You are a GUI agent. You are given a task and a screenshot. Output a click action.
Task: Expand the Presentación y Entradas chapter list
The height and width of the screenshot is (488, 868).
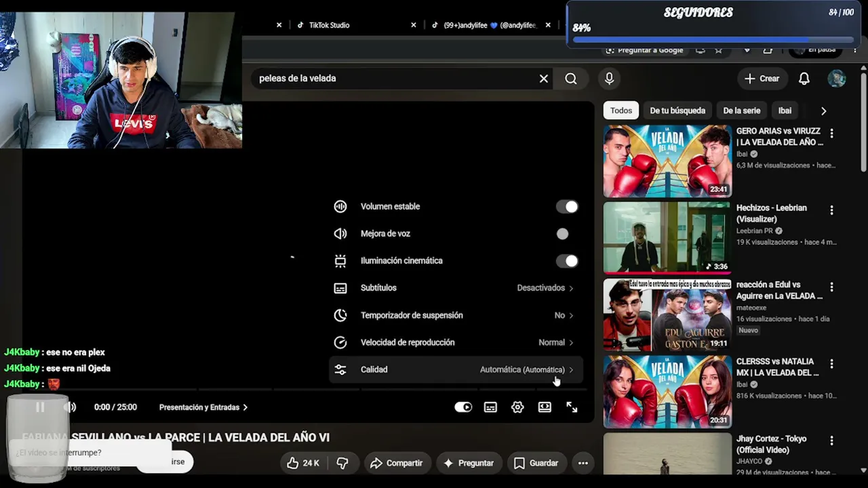203,407
